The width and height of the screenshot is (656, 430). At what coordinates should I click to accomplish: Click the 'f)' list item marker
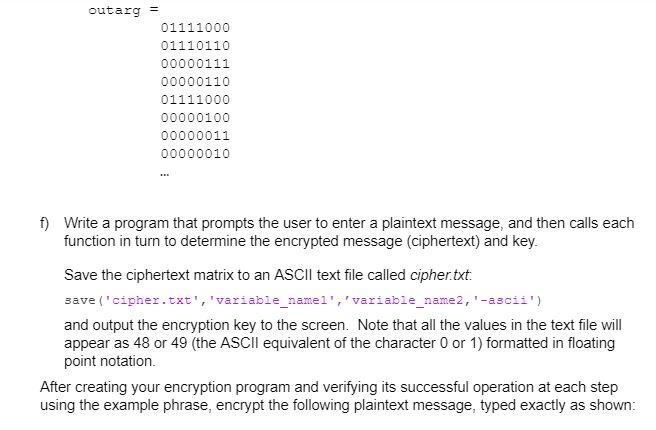point(45,223)
